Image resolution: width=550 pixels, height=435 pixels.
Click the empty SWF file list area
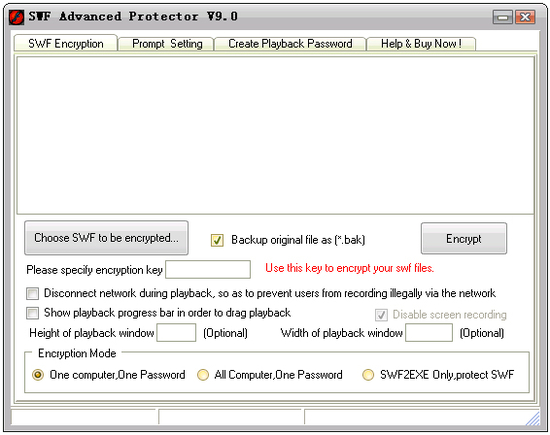click(275, 135)
